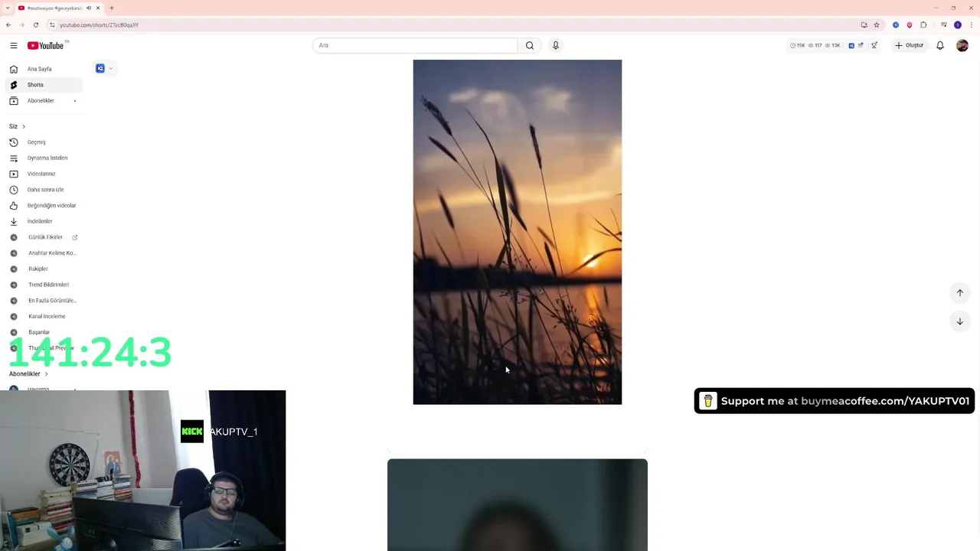Image resolution: width=980 pixels, height=551 pixels.
Task: Open a new browser tab with plus
Action: tap(112, 8)
